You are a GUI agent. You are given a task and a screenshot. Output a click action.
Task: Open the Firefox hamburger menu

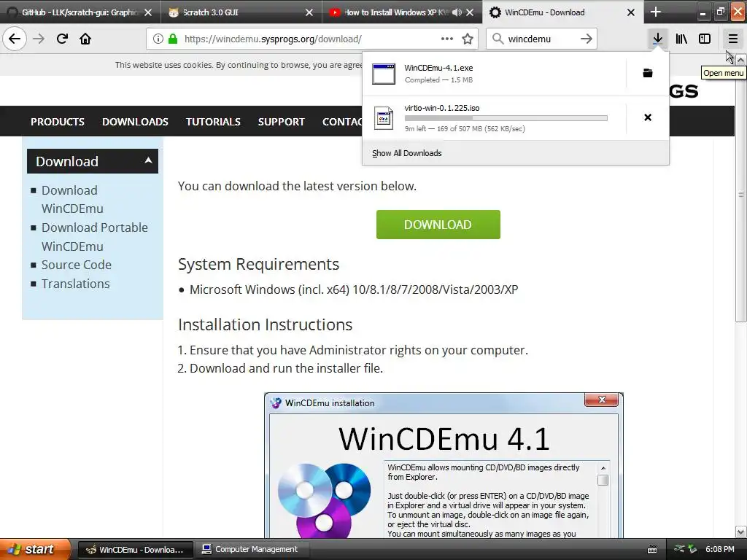click(x=732, y=39)
